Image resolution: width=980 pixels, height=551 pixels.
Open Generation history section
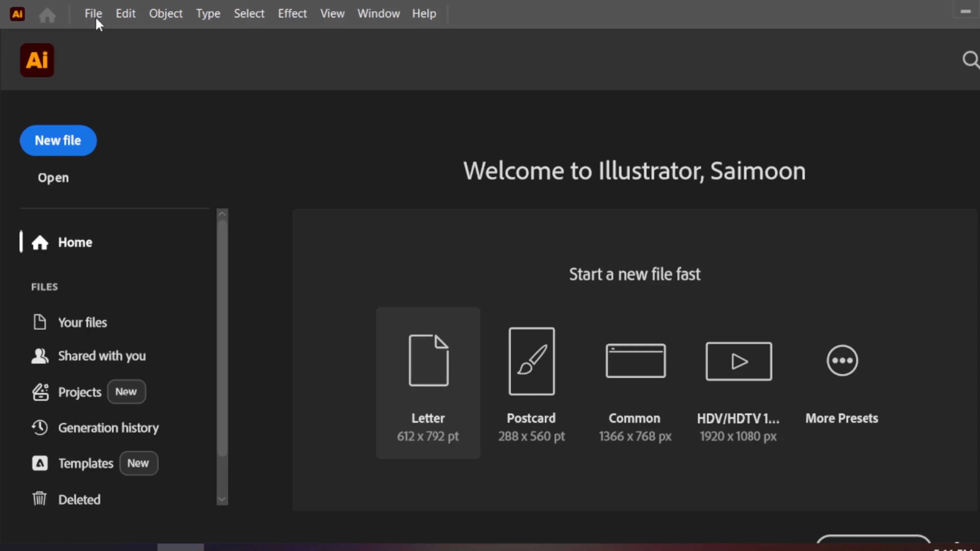tap(108, 428)
